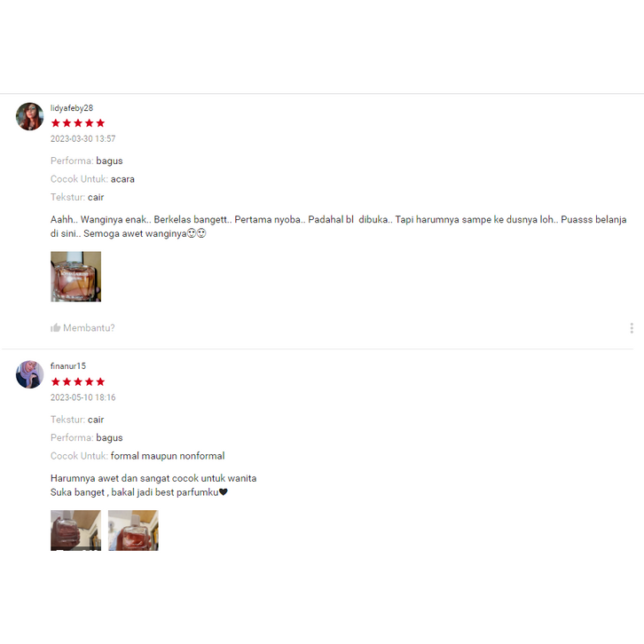Viewport: 644px width, 644px height.
Task: Open finanur15's second review photo
Action: point(133,530)
